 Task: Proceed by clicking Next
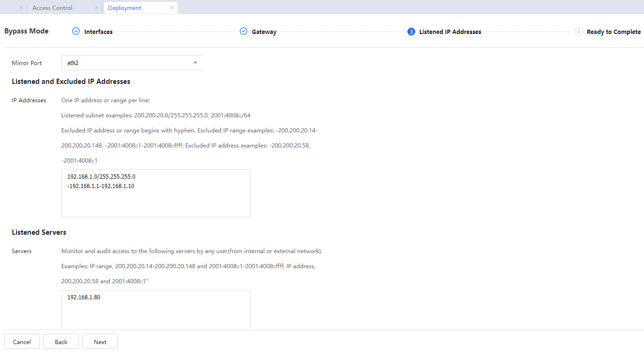(100, 342)
